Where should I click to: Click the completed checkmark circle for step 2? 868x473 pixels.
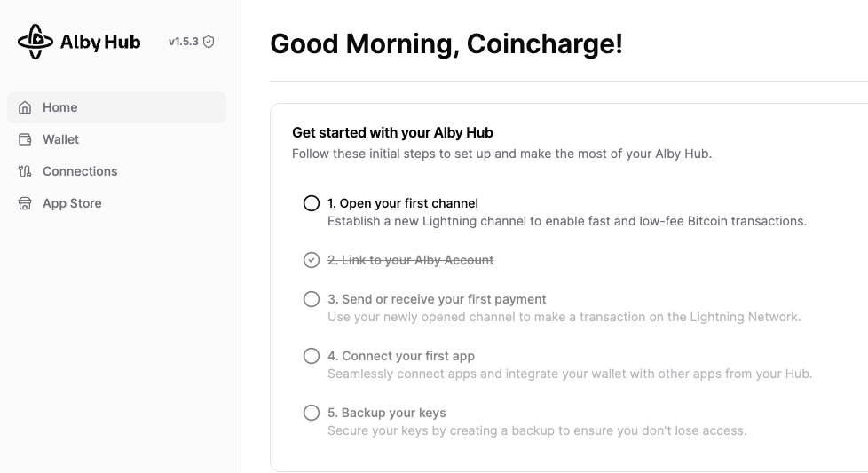click(x=312, y=260)
